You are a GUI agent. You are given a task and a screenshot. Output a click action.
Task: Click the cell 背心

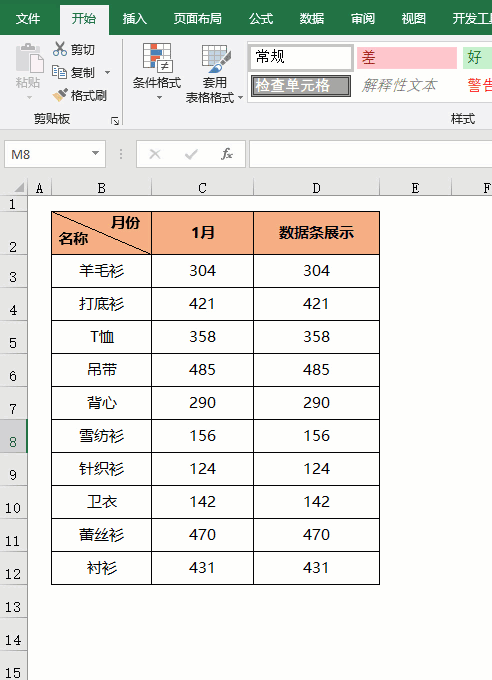(102, 402)
